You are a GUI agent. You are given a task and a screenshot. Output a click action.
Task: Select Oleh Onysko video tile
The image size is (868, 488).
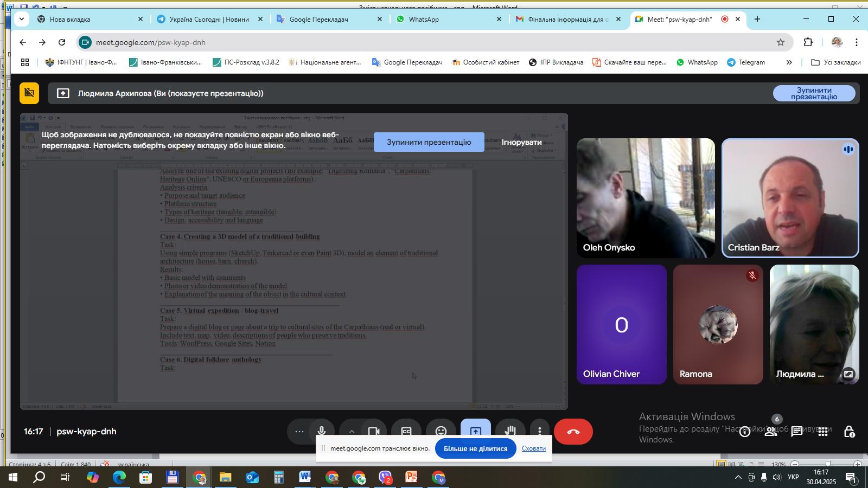(x=646, y=198)
